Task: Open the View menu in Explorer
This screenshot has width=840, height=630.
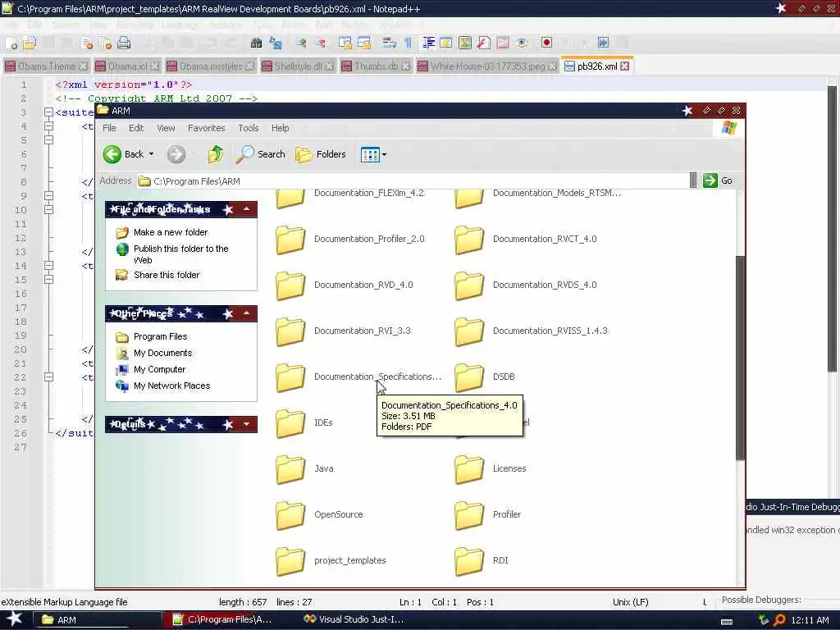Action: [x=166, y=128]
